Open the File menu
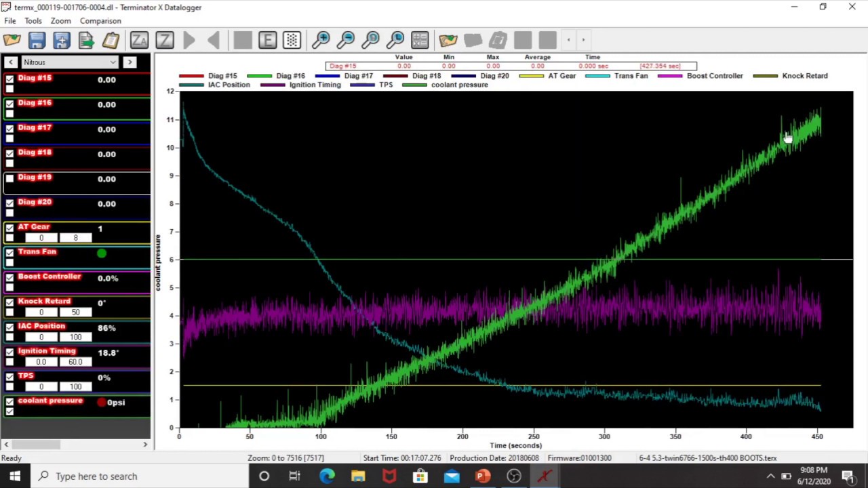868x488 pixels. click(x=10, y=21)
